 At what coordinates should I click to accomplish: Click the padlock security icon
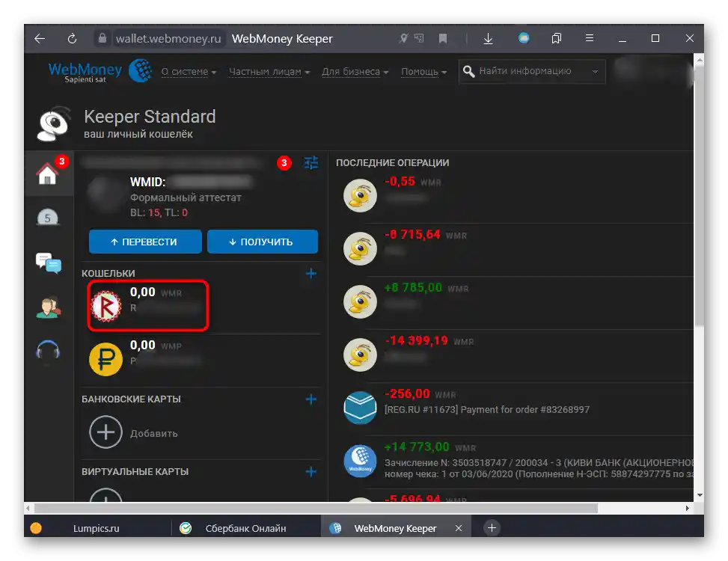click(103, 38)
